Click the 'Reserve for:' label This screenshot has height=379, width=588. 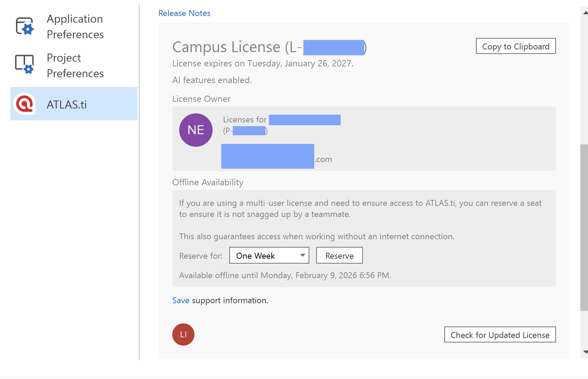click(201, 256)
